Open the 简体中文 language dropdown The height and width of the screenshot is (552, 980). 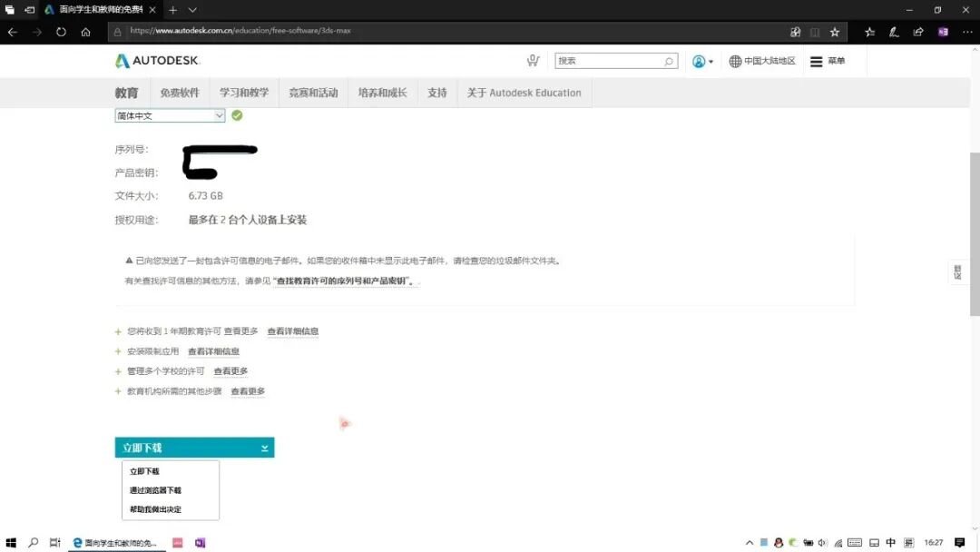(x=170, y=115)
